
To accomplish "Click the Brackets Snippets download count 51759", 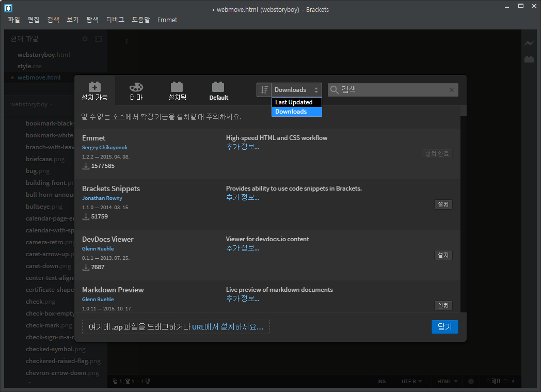I will [99, 217].
